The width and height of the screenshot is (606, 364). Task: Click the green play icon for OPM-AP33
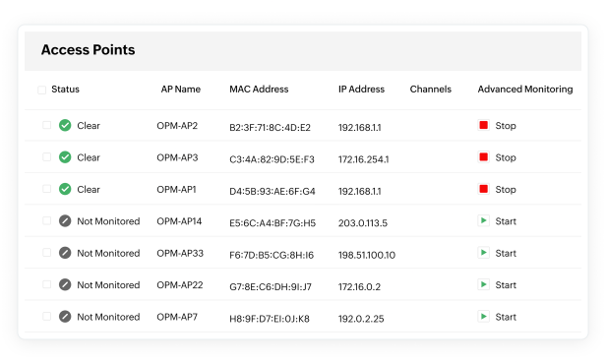coord(483,253)
